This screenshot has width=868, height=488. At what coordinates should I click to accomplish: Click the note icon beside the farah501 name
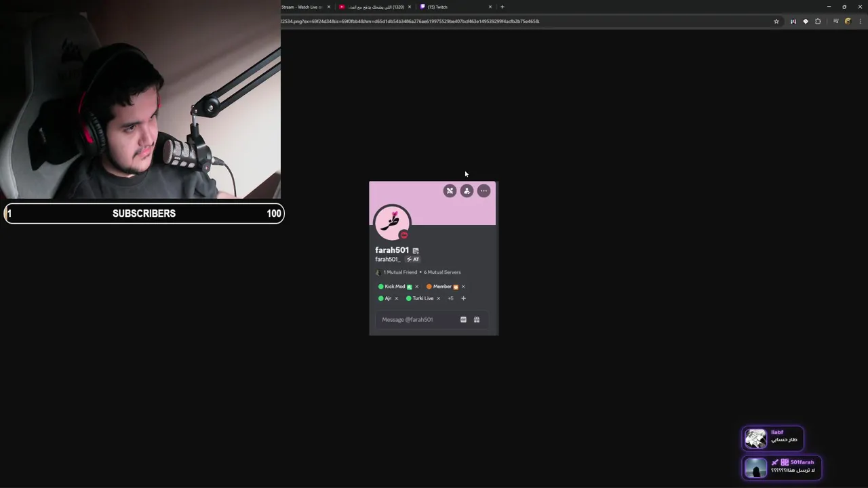click(416, 251)
